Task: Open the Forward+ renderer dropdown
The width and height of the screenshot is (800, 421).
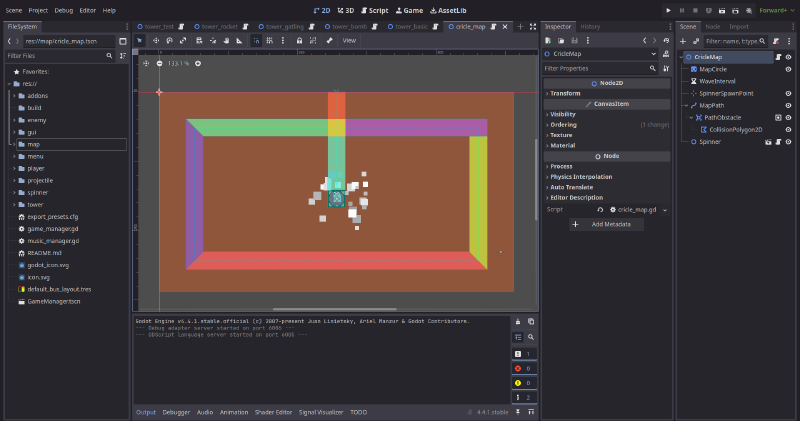Action: pyautogui.click(x=773, y=9)
